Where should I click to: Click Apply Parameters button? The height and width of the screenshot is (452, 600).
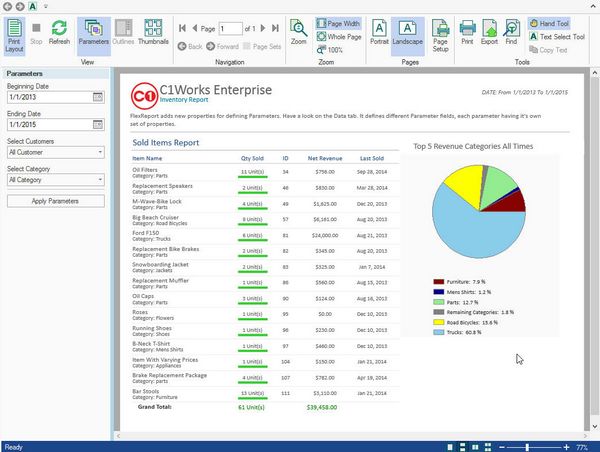pyautogui.click(x=55, y=201)
